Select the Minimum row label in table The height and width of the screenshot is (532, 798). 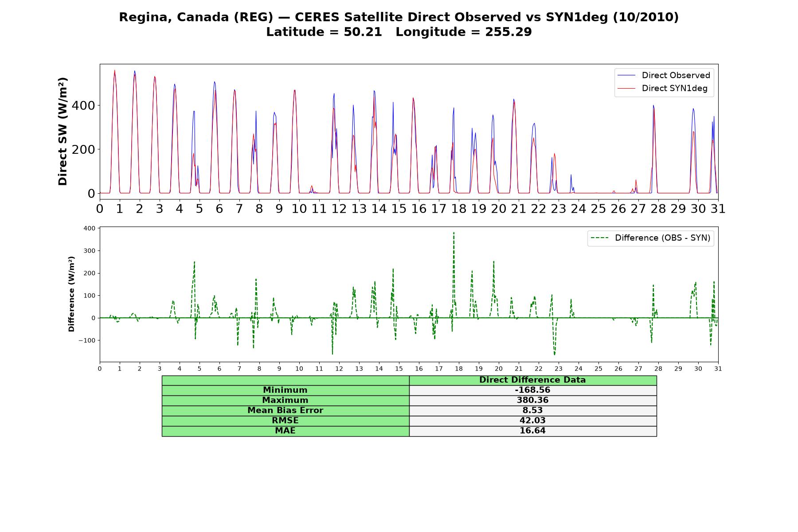click(286, 390)
